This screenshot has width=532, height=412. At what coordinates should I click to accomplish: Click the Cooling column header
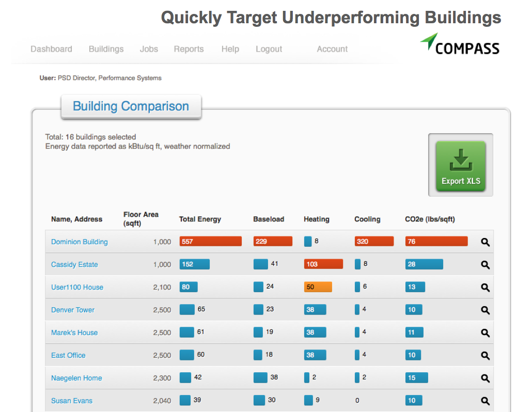pos(367,219)
